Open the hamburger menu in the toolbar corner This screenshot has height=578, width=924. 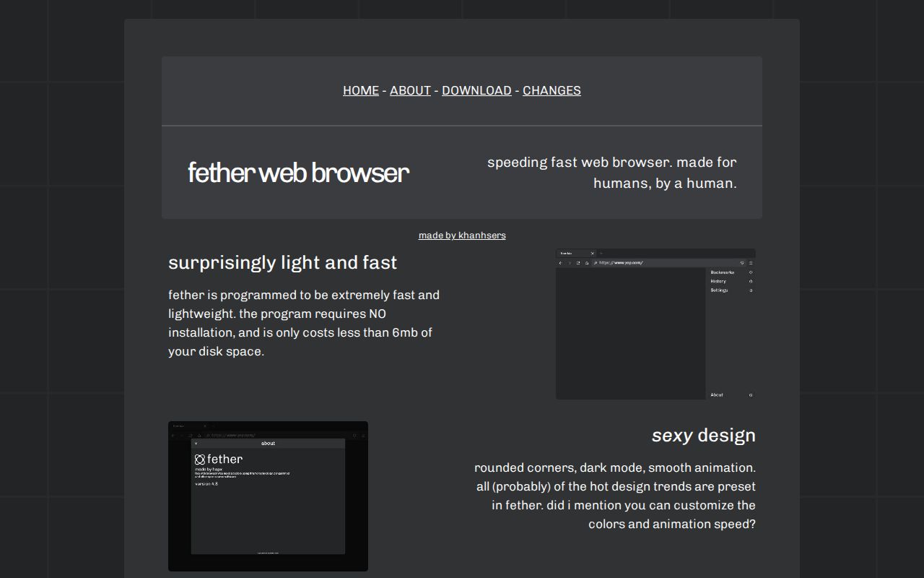(751, 263)
